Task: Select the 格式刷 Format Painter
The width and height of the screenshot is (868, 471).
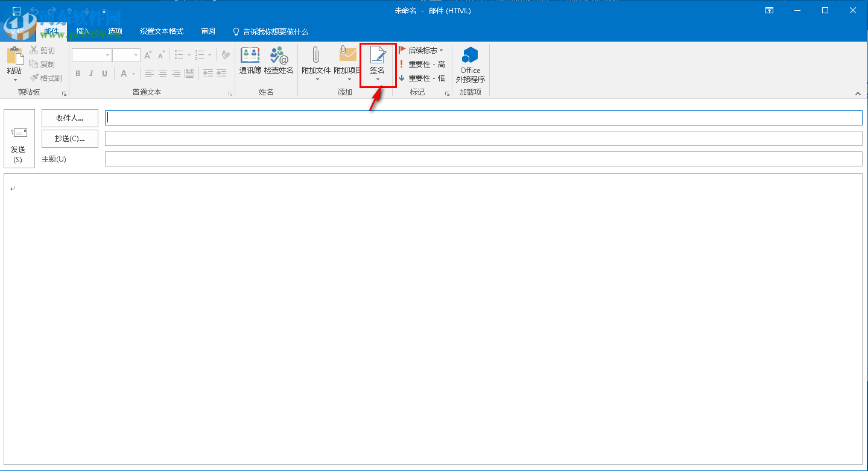Action: 46,78
